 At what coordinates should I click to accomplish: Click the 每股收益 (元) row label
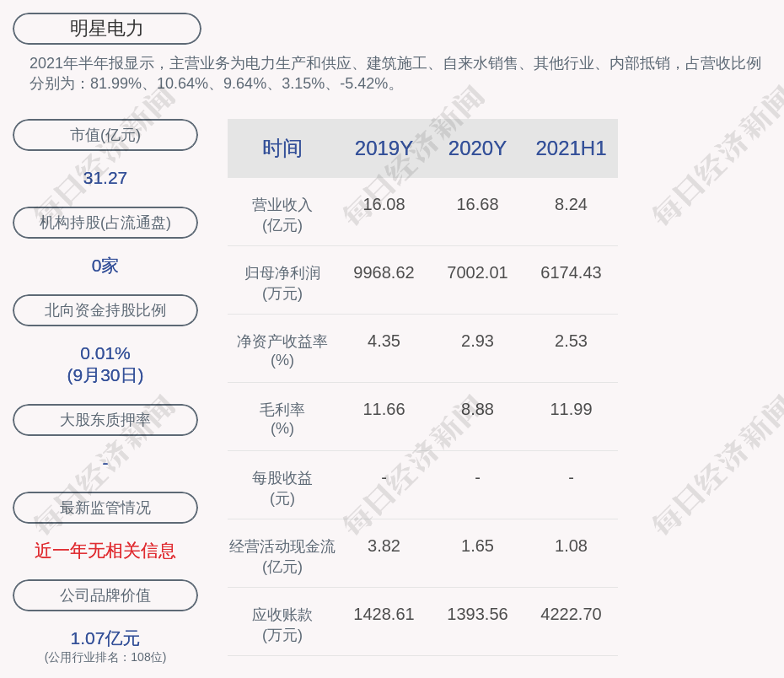point(282,488)
